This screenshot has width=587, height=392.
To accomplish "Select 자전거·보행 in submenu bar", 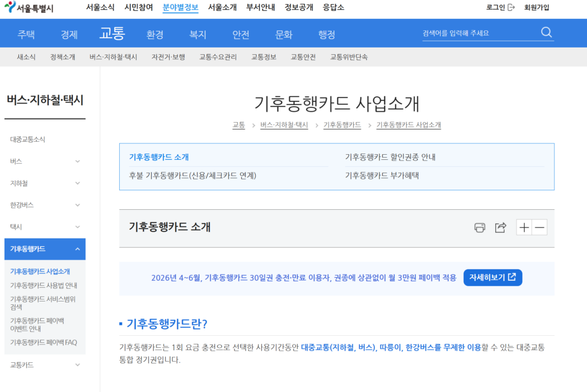I will click(168, 57).
